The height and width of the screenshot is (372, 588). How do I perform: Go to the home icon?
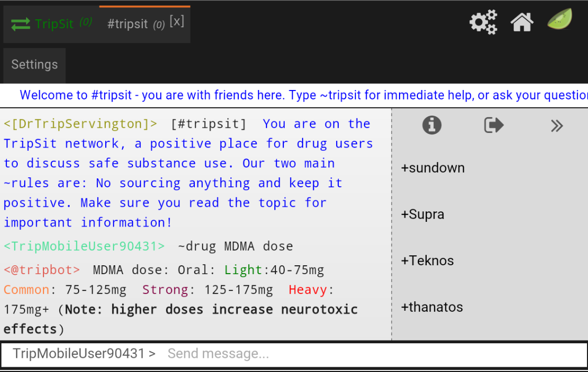(x=522, y=22)
